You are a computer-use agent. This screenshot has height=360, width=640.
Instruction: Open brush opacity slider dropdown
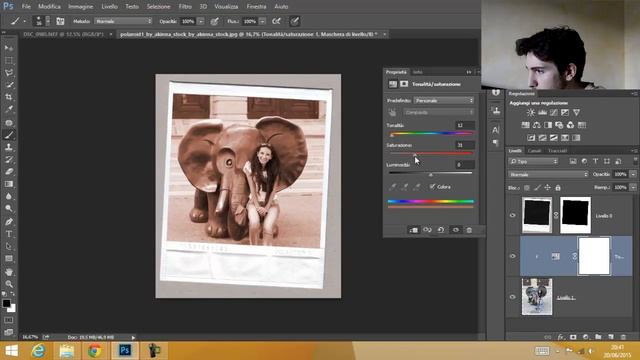(201, 21)
